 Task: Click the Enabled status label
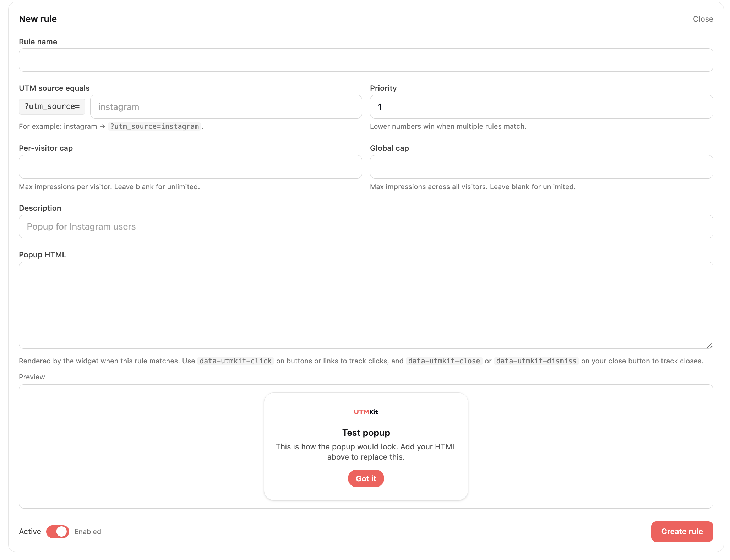click(x=88, y=532)
